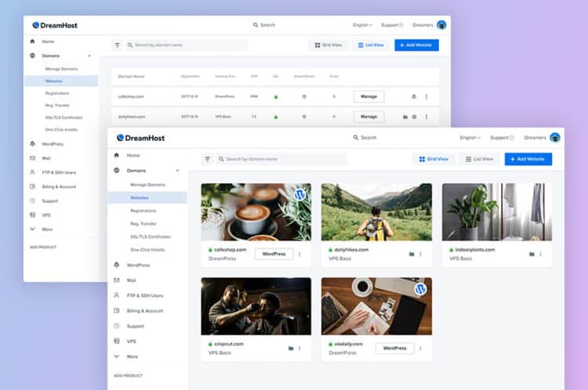Image resolution: width=588 pixels, height=390 pixels.
Task: Click the Search by domain name field, front window
Action: (281, 159)
